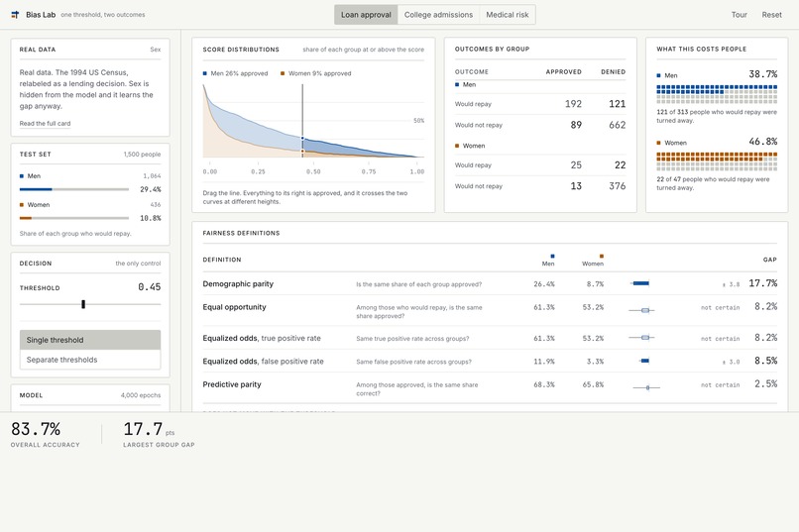Click the 17.7% demographic parity gap
The height and width of the screenshot is (532, 799).
763,283
